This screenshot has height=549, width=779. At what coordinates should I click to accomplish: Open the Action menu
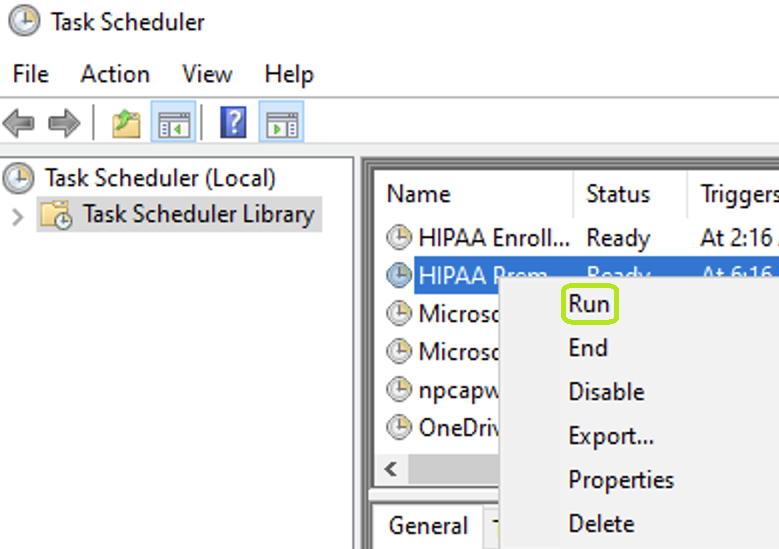(115, 75)
